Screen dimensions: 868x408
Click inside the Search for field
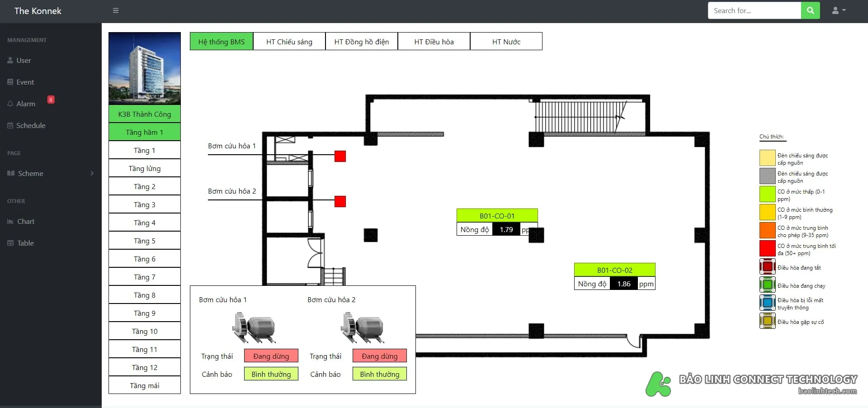pos(754,10)
